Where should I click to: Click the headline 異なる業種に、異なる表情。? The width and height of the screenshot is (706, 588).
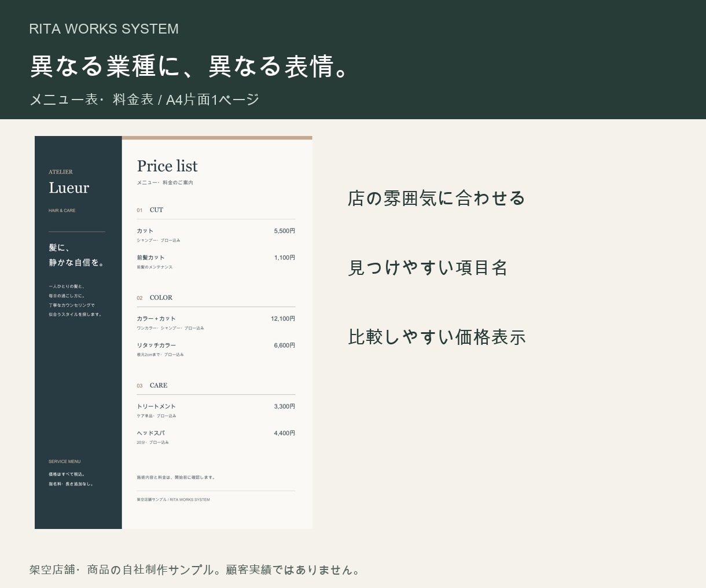pyautogui.click(x=190, y=66)
